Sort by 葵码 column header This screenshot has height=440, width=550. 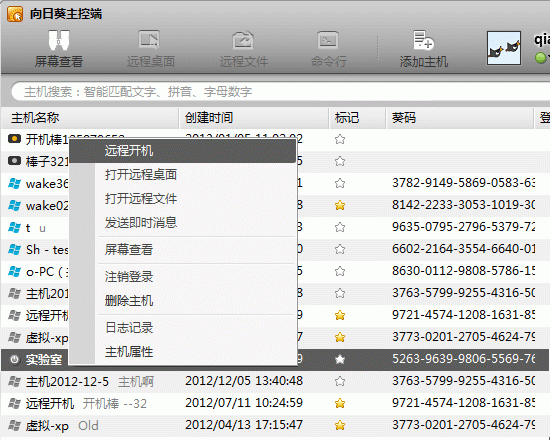(460, 118)
